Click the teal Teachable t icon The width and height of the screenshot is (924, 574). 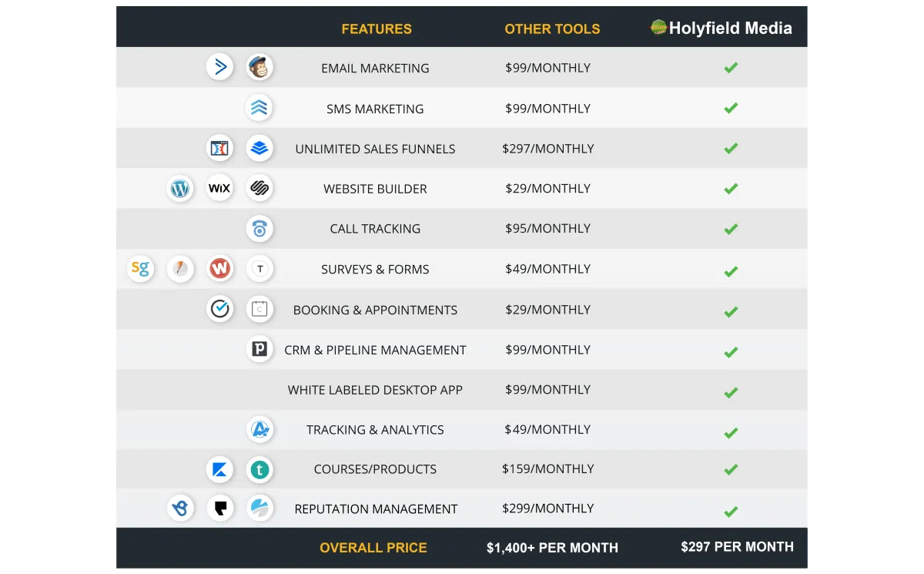click(x=259, y=469)
